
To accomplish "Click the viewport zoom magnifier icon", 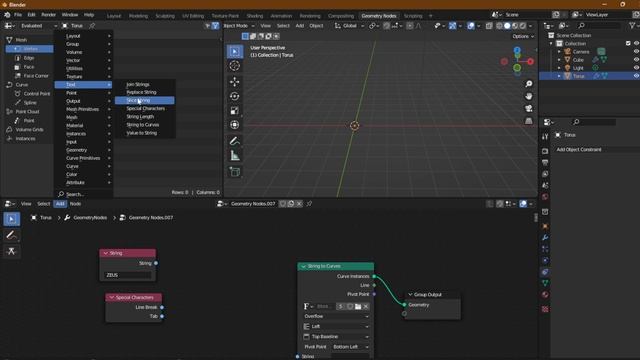I will pos(529,84).
